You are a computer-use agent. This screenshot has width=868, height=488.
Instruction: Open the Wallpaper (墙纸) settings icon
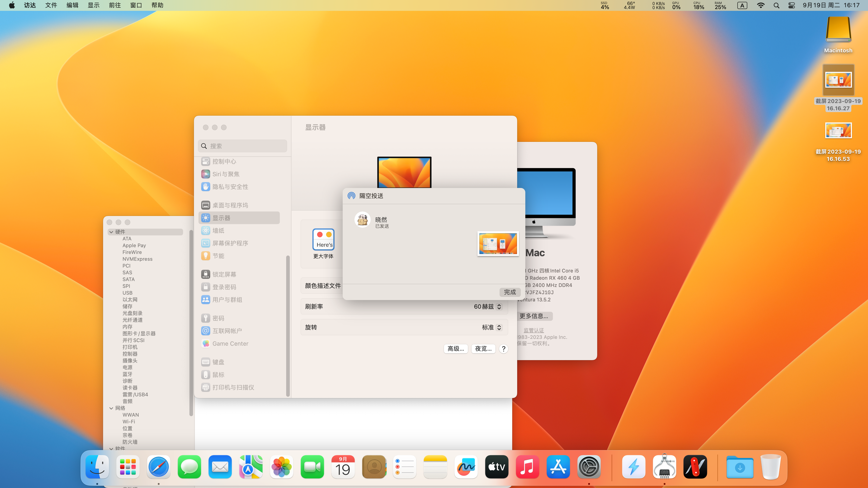[x=205, y=231]
